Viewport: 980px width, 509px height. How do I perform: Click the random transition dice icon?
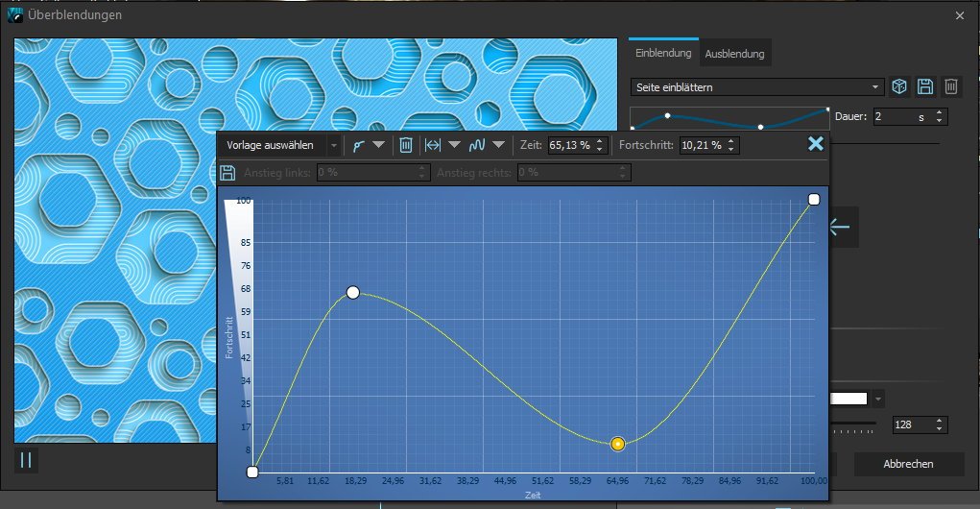pyautogui.click(x=899, y=87)
